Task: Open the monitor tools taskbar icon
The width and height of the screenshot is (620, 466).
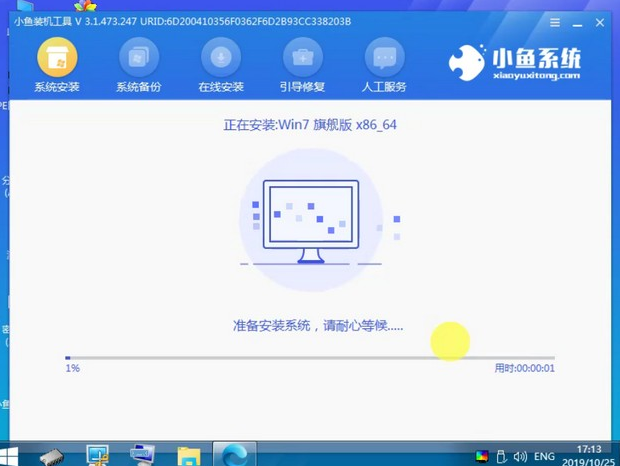Action: pos(97,455)
